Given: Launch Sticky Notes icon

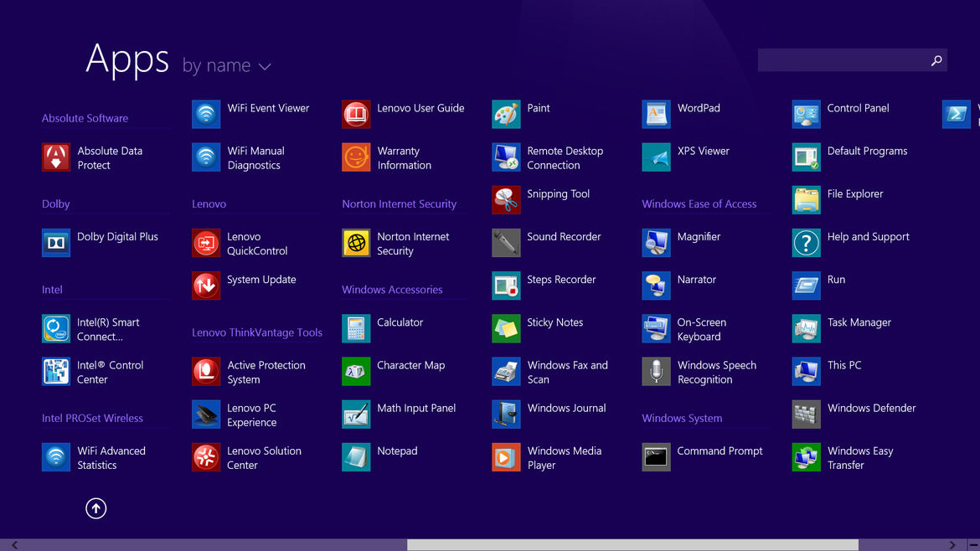Looking at the screenshot, I should tap(506, 328).
